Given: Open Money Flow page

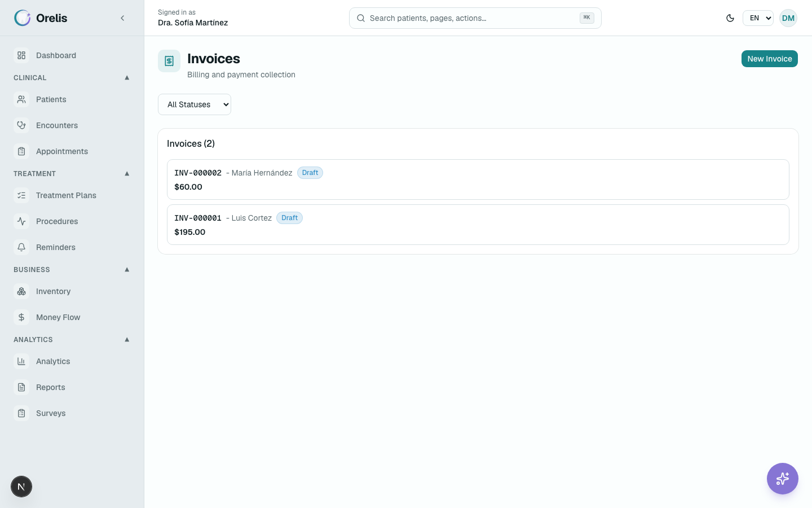Looking at the screenshot, I should point(72,317).
